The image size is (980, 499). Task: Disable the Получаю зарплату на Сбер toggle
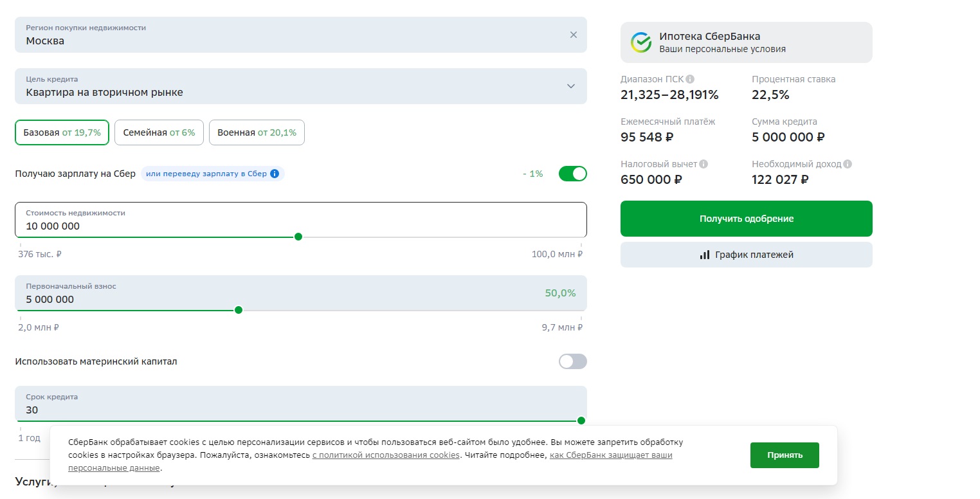(x=572, y=174)
